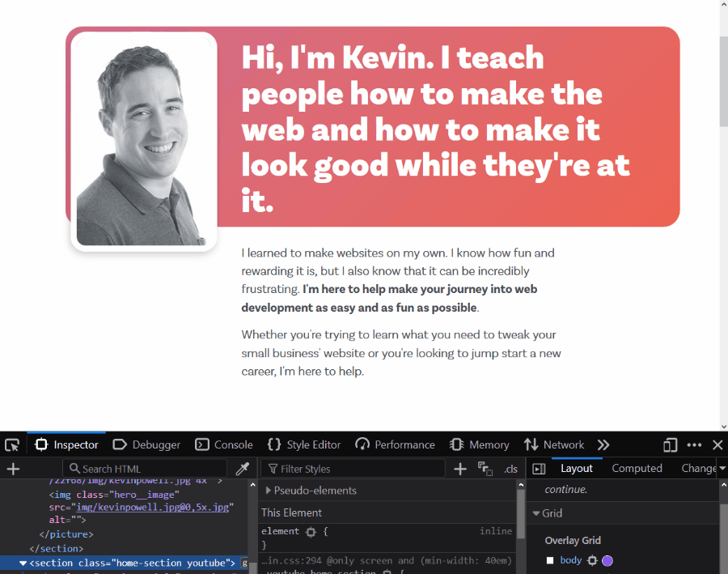Activate the element picker tool
Viewport: 728px width, 574px height.
pos(12,445)
